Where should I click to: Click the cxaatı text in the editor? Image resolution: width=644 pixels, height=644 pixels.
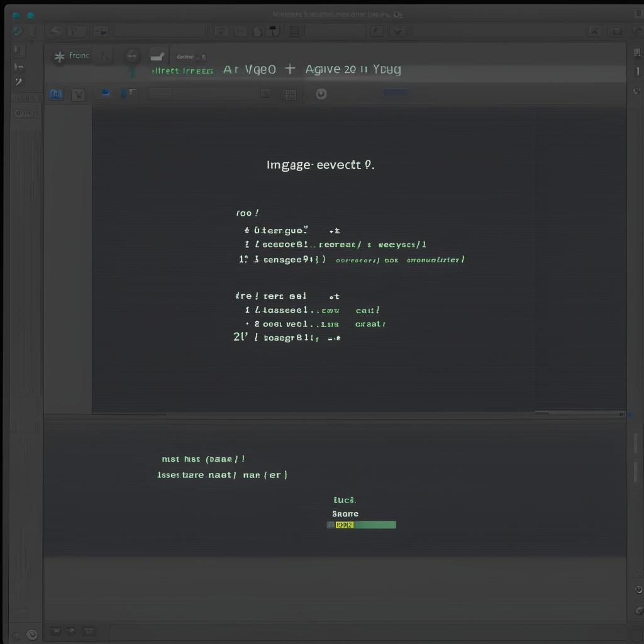point(370,324)
